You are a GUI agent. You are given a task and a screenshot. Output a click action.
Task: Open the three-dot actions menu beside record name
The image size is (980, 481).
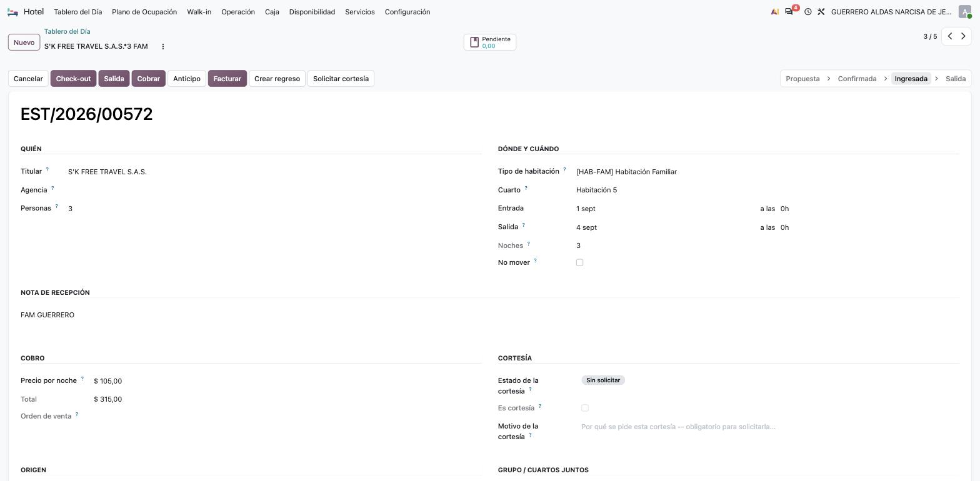tap(163, 46)
